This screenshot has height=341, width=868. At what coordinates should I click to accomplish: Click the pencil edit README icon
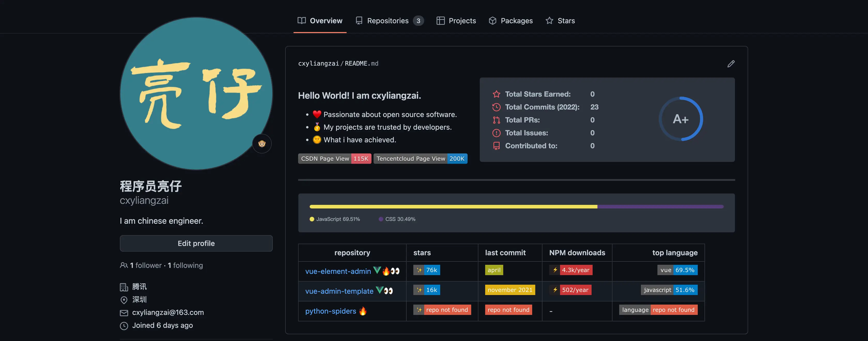[731, 64]
